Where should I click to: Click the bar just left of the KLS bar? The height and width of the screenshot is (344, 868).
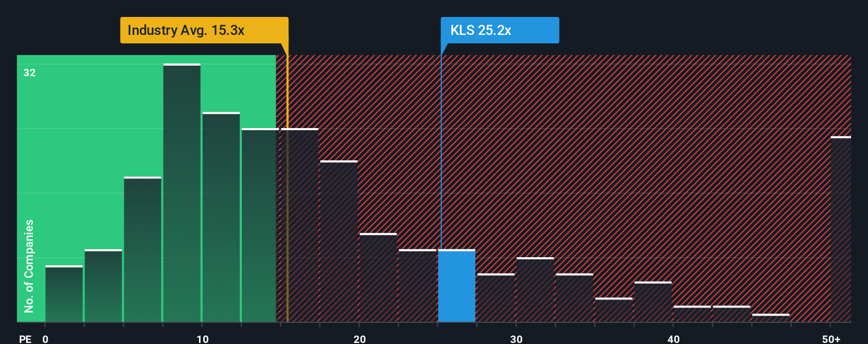[x=418, y=286]
